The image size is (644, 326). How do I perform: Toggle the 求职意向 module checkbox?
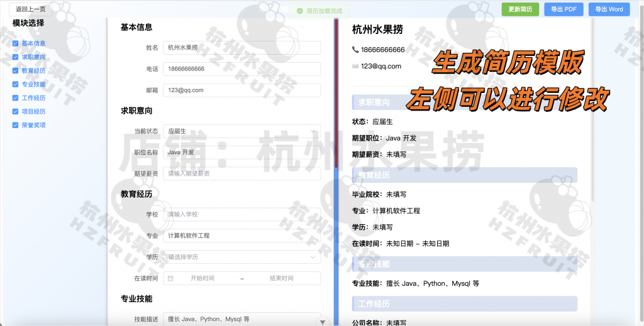tap(15, 57)
